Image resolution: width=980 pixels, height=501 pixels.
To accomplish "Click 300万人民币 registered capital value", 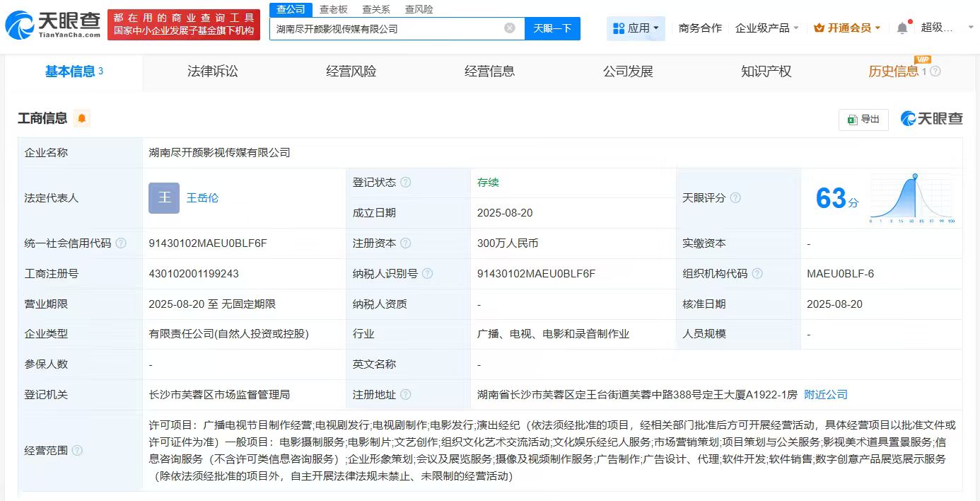I will click(508, 243).
